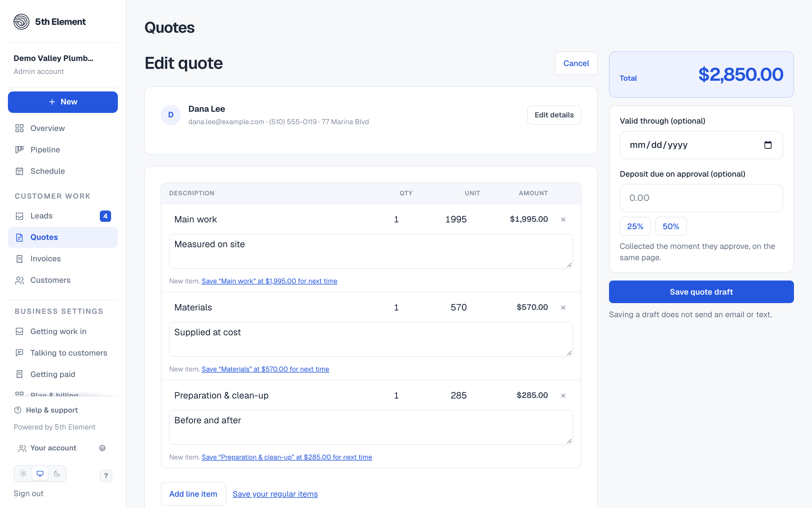Viewport: 812px width, 508px height.
Task: Click the Help & support question icon
Action: point(18,410)
